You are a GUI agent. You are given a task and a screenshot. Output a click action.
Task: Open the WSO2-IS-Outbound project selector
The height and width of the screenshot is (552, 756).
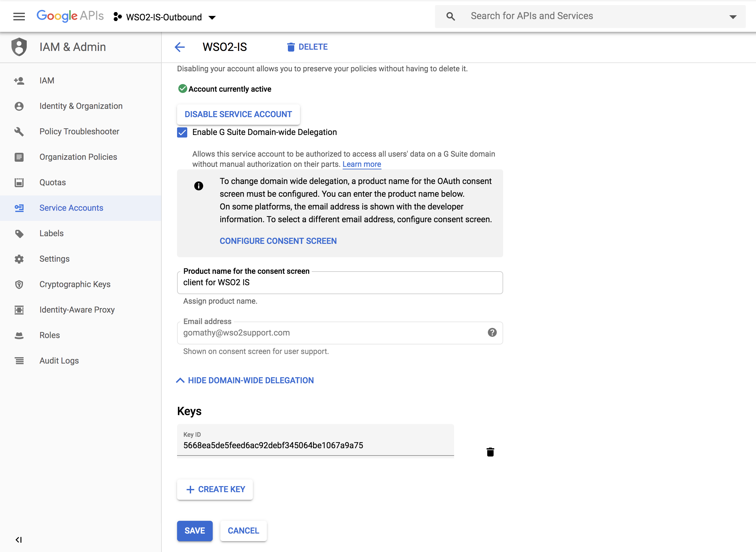tap(165, 17)
